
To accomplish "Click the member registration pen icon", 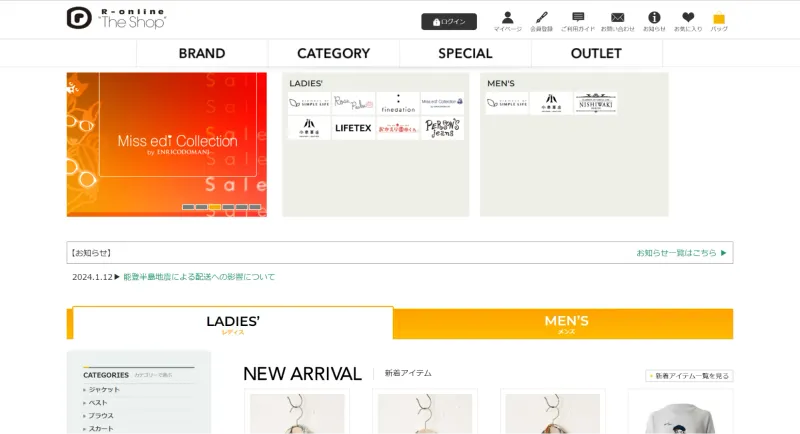I will pyautogui.click(x=541, y=18).
